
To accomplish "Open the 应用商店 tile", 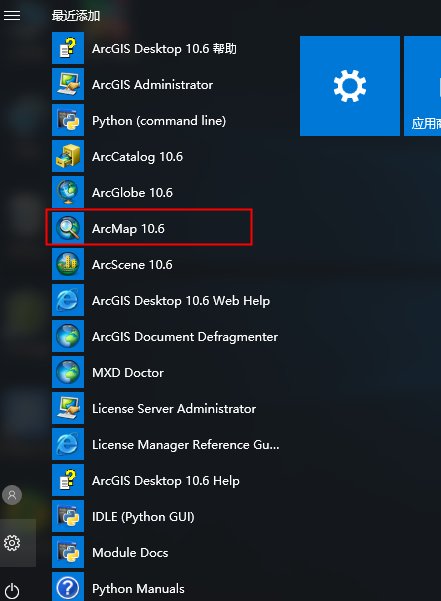I will coord(423,86).
